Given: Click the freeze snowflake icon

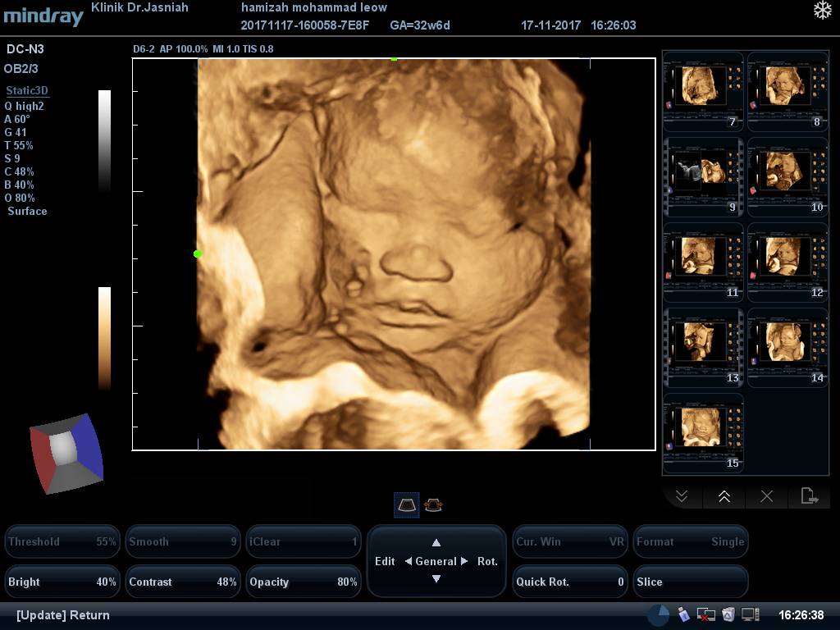Looking at the screenshot, I should 821,11.
